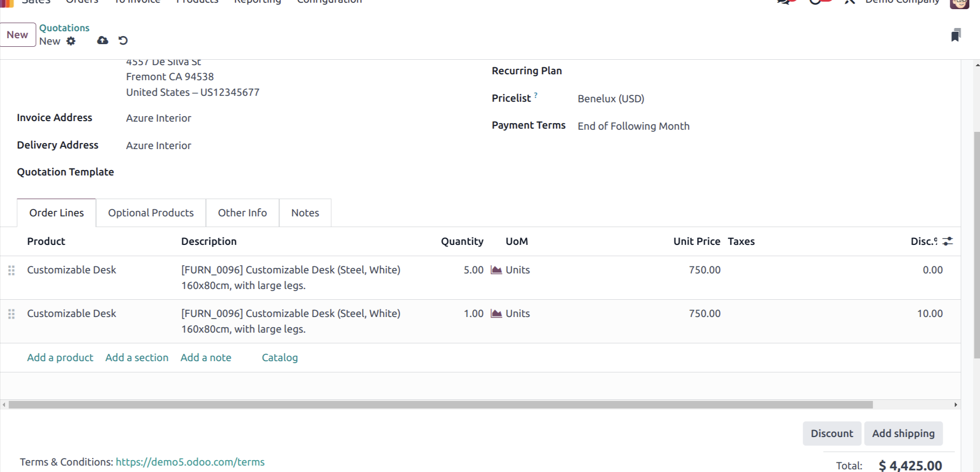The image size is (980, 472).
Task: Open the Notes tab
Action: (x=305, y=213)
